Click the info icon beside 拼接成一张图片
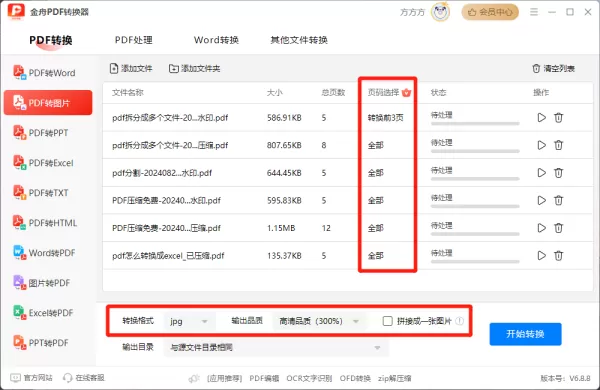600x390 pixels. [x=460, y=321]
